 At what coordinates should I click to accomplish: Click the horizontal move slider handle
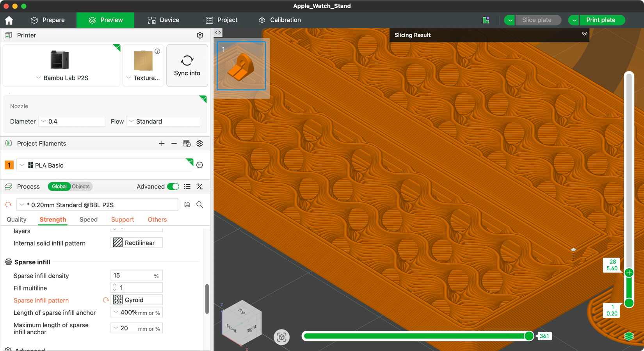pyautogui.click(x=529, y=336)
